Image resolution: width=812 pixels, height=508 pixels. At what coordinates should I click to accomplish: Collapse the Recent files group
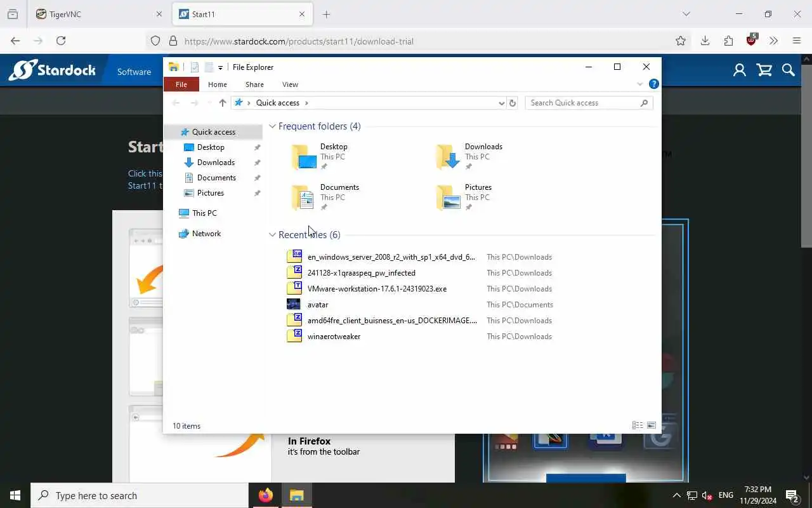pos(272,235)
